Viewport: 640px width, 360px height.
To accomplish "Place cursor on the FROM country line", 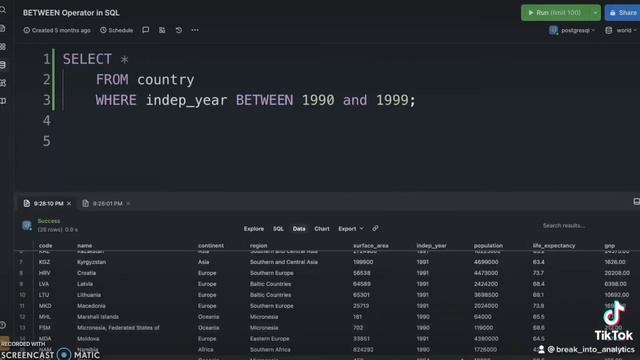I will pyautogui.click(x=145, y=80).
